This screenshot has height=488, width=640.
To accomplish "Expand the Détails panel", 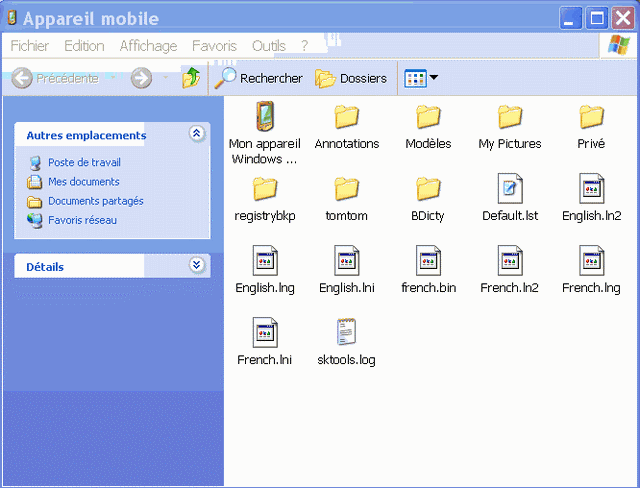I will click(x=197, y=266).
